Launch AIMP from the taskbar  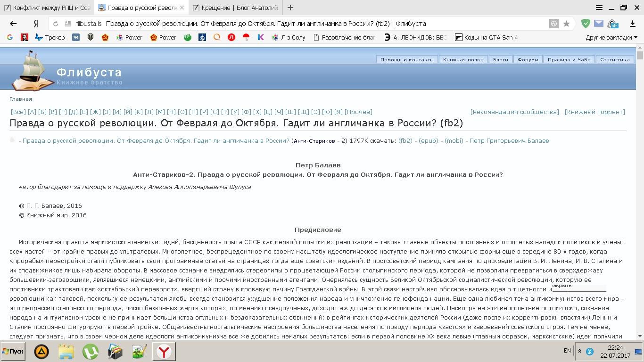pos(41,352)
